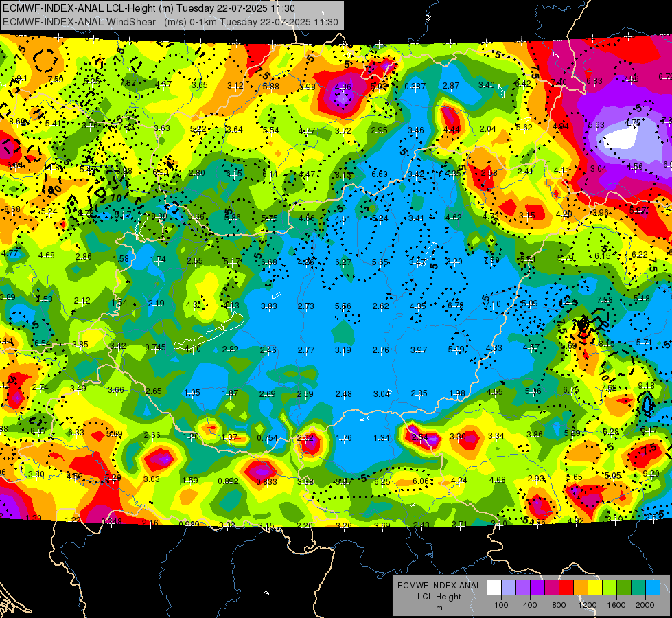672x618 pixels.
Task: Click the wind shear value 6.78
Action: [x=456, y=305]
